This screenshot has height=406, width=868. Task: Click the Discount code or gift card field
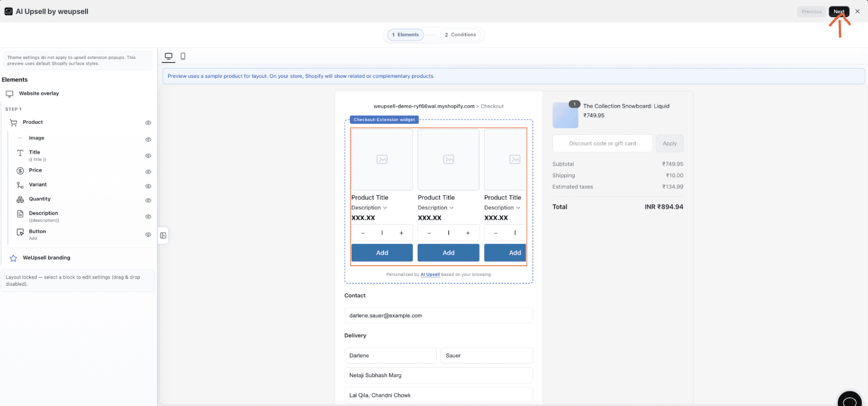(603, 144)
